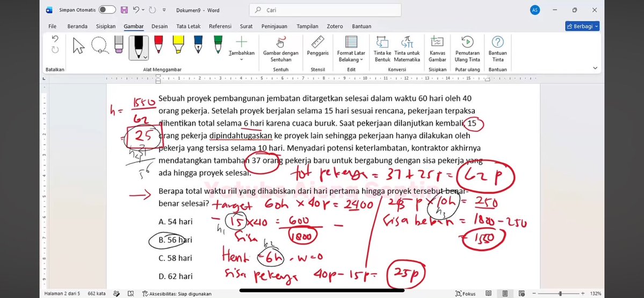Switch to Print Layout view
This screenshot has height=298, width=644.
[x=505, y=294]
